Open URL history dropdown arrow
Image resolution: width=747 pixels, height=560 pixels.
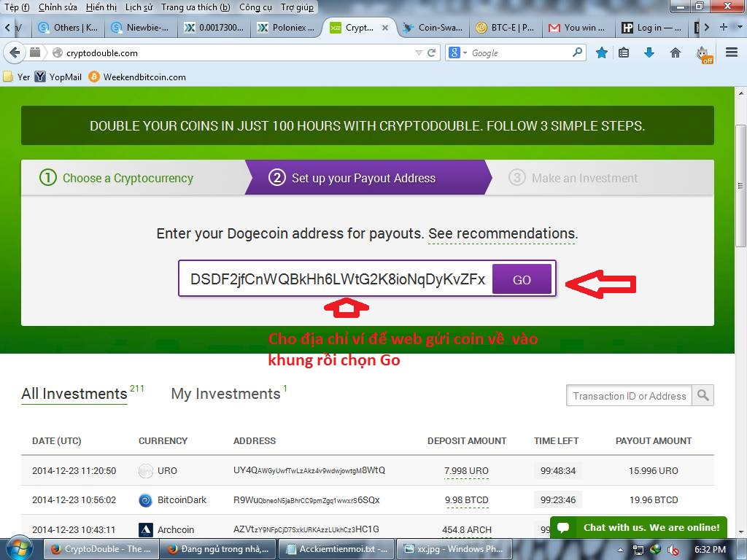419,52
